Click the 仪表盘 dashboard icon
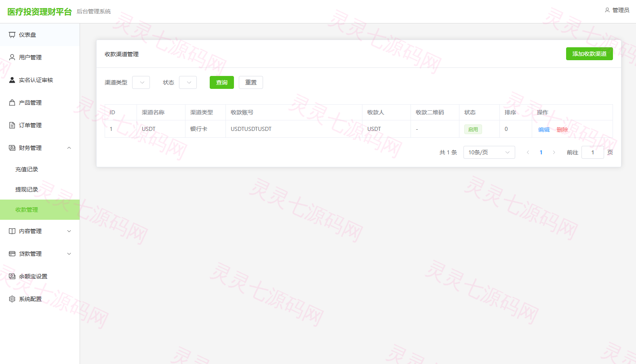This screenshot has height=364, width=636. (12, 35)
